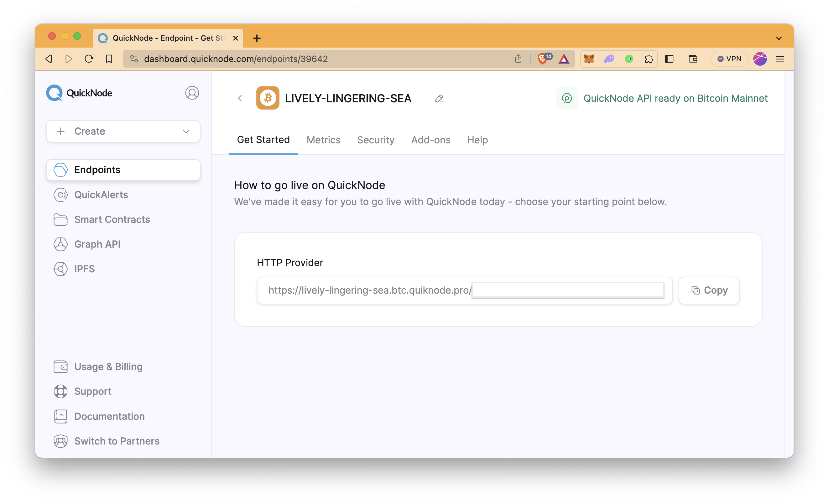
Task: Open the Brave Wallet icon
Action: click(693, 59)
